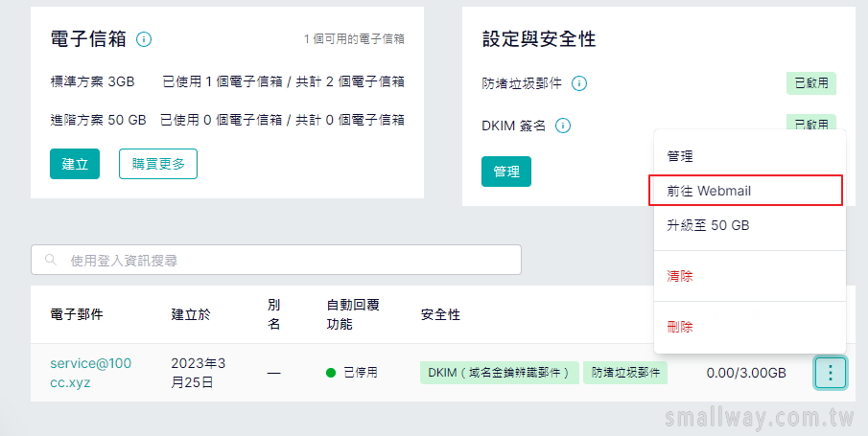The height and width of the screenshot is (436, 868).
Task: Click the 建立於 column header
Action: [191, 315]
